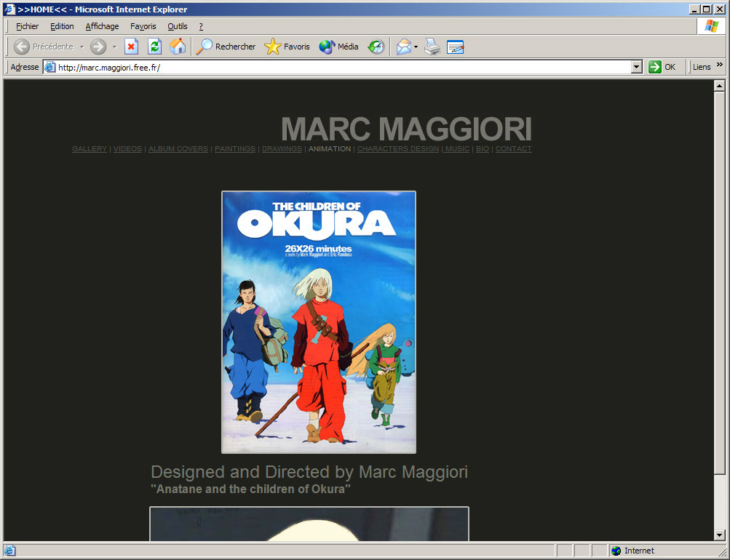The width and height of the screenshot is (730, 560).
Task: Click the forward arrow navigation icon
Action: (x=98, y=47)
